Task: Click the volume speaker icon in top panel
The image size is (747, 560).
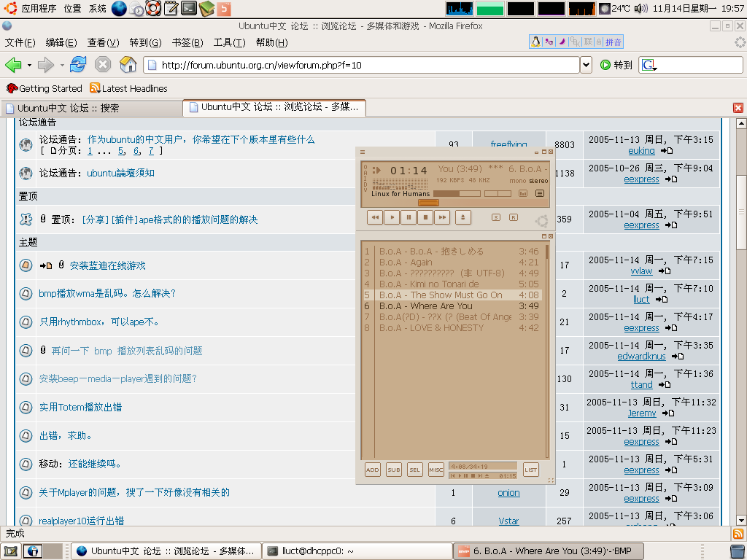Action: tap(640, 8)
